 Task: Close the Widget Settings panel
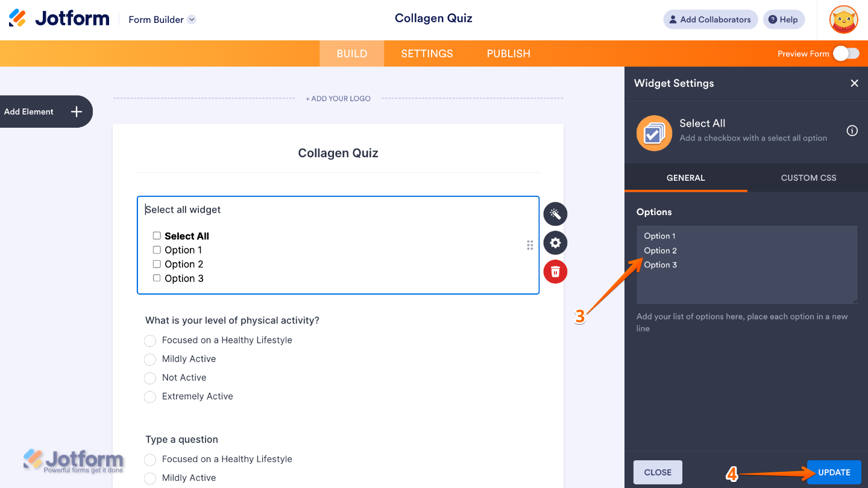(x=854, y=83)
